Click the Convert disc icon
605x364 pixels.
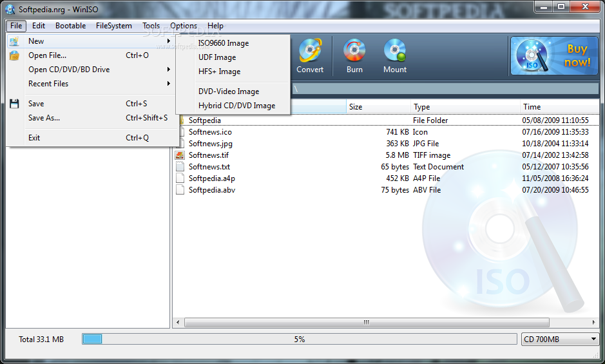(310, 50)
